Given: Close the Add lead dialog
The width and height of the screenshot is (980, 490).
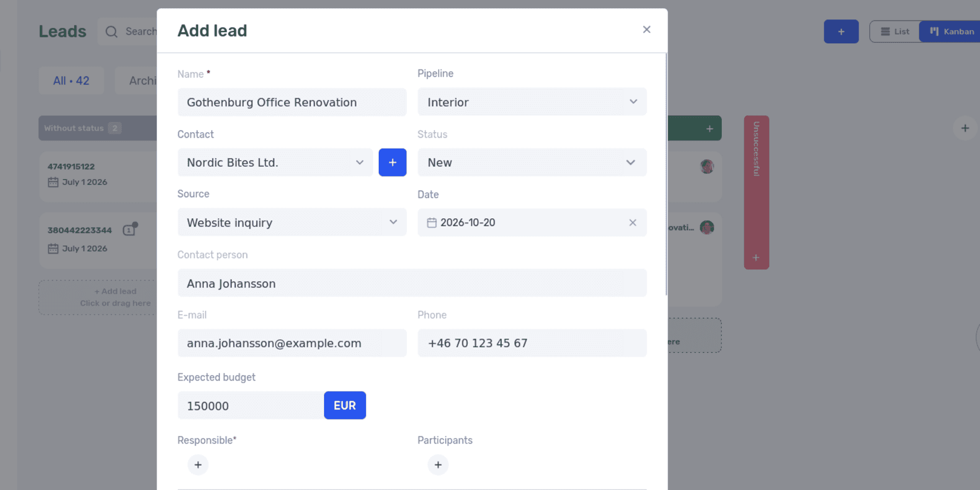Looking at the screenshot, I should tap(647, 30).
